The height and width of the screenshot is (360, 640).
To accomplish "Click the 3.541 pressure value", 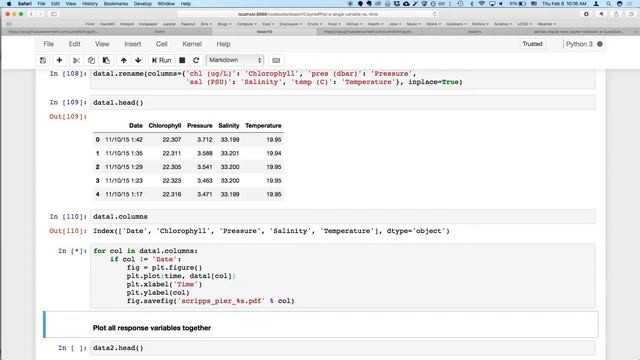I will [x=204, y=167].
